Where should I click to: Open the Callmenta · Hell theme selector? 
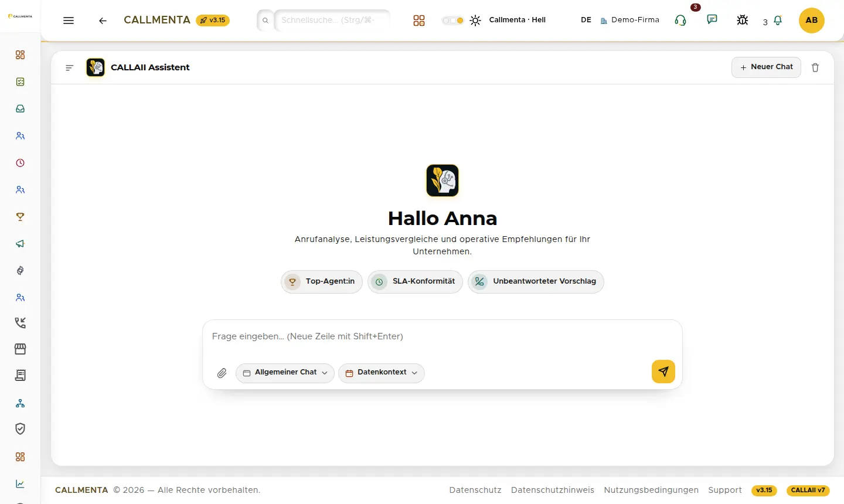[x=518, y=20]
